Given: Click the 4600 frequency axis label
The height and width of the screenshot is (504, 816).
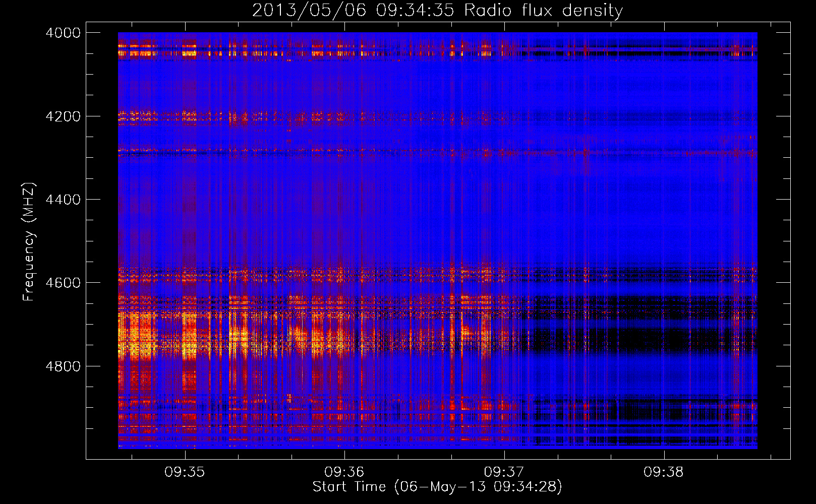Looking at the screenshot, I should point(63,283).
